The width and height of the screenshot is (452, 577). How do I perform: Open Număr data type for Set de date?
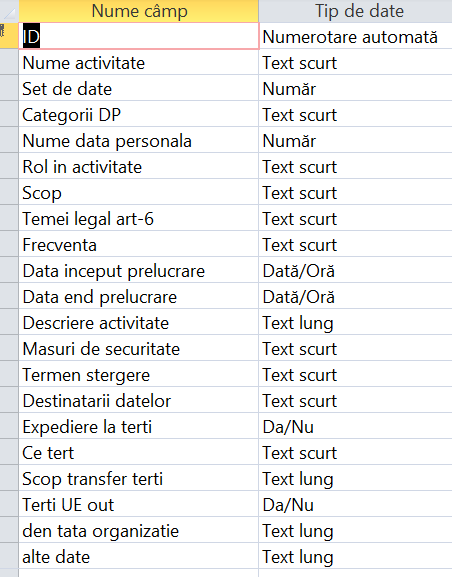(356, 89)
